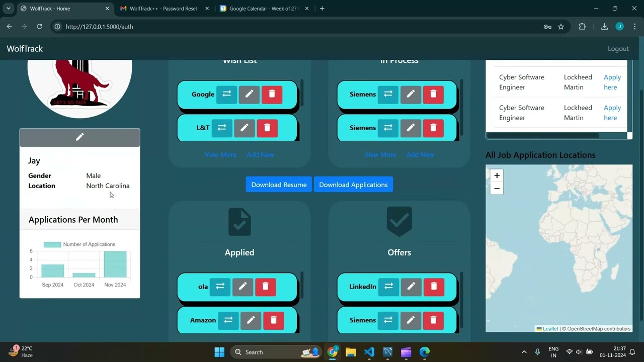The height and width of the screenshot is (362, 644).
Task: Delete the ola application
Action: coord(265,287)
